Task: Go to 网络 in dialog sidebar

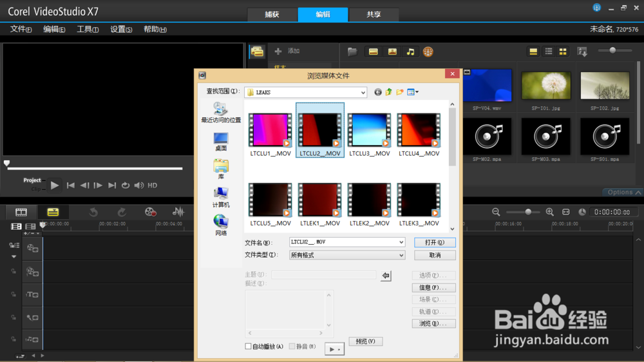Action: (221, 225)
